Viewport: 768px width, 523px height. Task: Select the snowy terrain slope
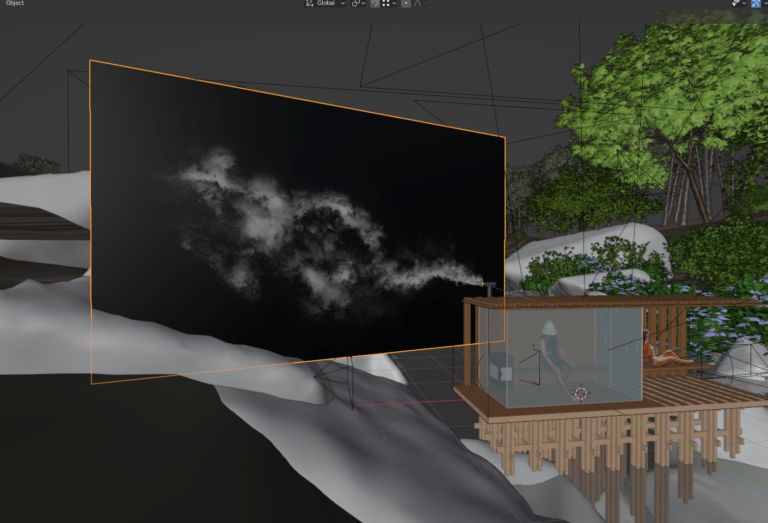pos(300,440)
